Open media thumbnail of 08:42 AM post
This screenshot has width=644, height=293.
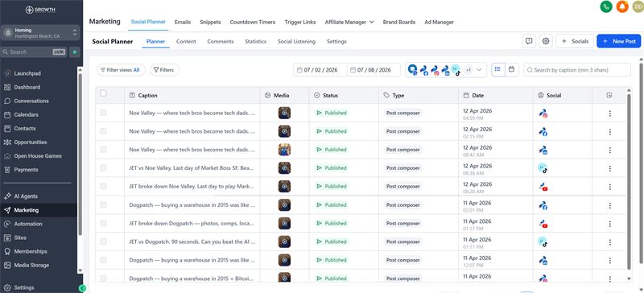pos(284,150)
